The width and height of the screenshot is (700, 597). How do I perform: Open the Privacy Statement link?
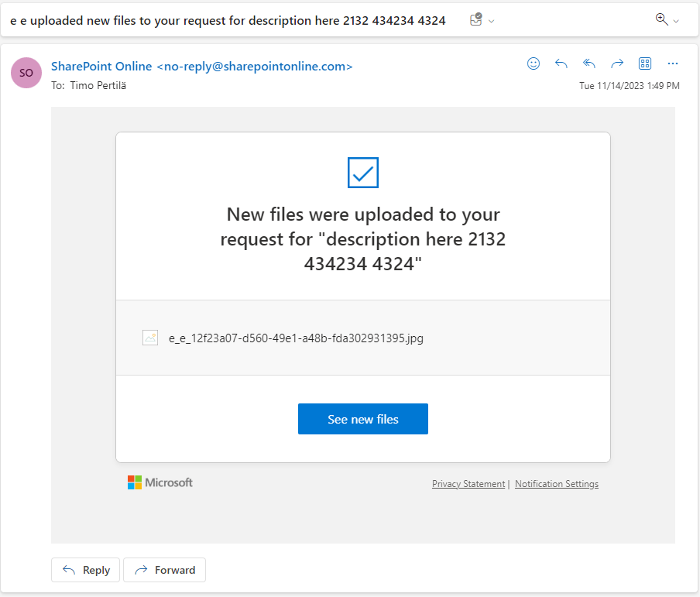[x=468, y=484]
